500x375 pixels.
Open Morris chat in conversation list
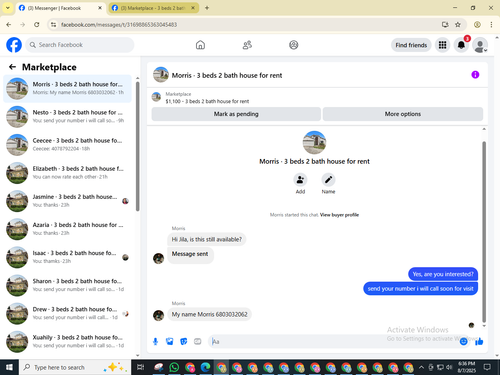click(x=67, y=88)
